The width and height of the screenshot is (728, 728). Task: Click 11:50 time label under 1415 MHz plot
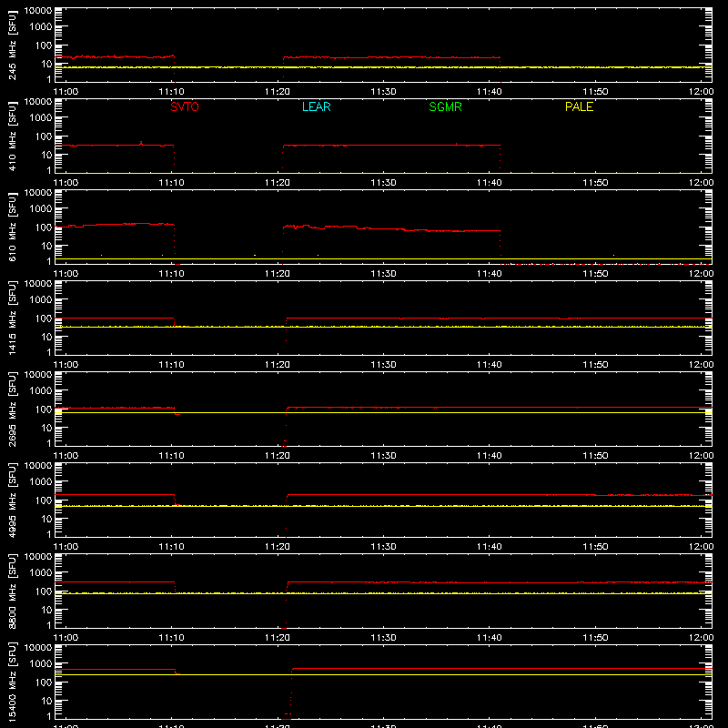coord(596,365)
